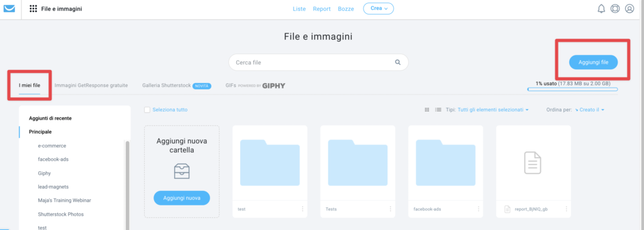Open Giphy folder in sidebar
This screenshot has height=230, width=644.
pos(45,173)
